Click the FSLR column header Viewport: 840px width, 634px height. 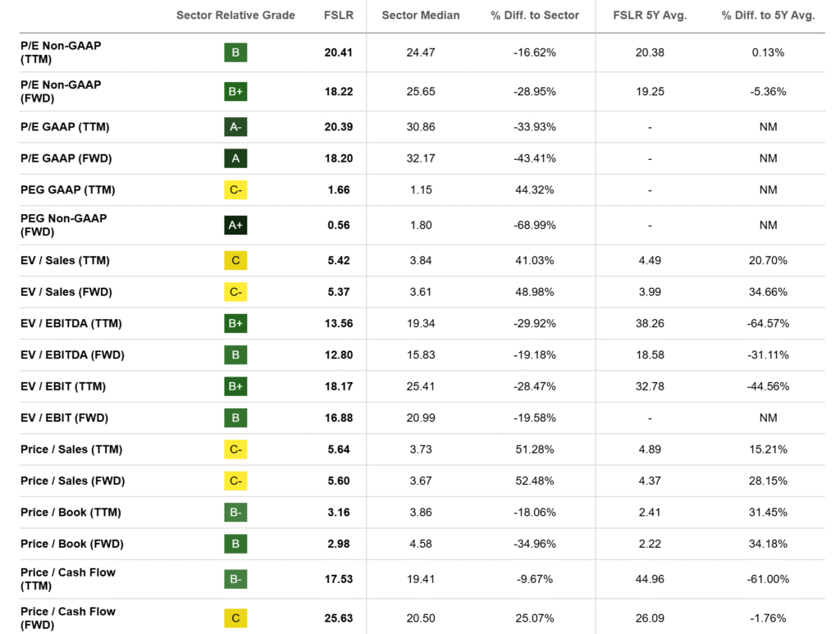(x=338, y=16)
